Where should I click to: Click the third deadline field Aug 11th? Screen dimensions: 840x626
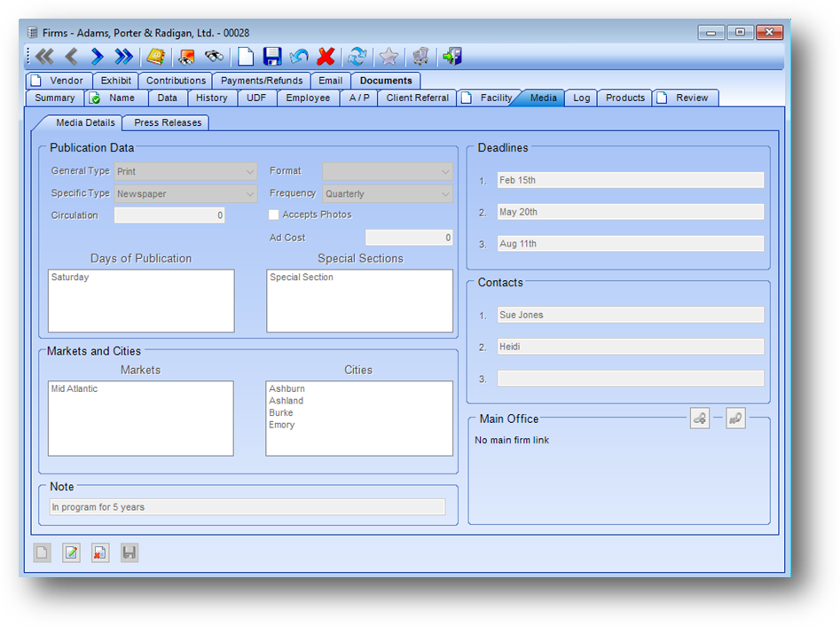point(631,244)
